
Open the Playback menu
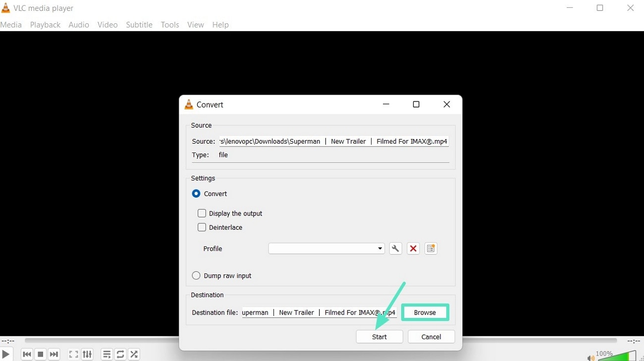click(x=45, y=25)
